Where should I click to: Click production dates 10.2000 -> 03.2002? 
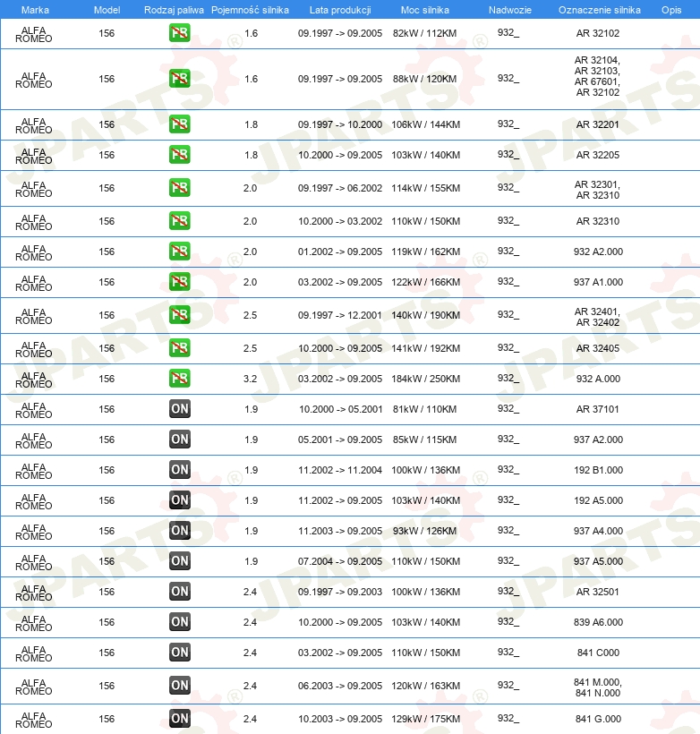click(340, 221)
